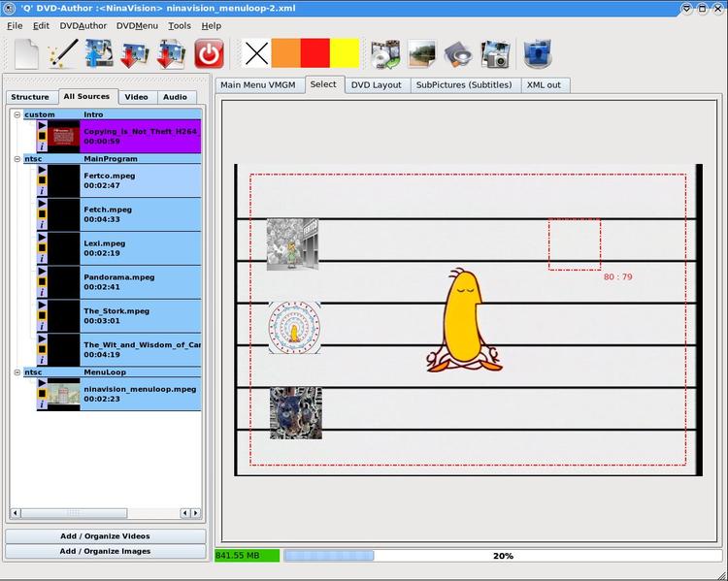Screen dimensions: 728x581
Task: Collapse the custom Intro group
Action: click(17, 114)
